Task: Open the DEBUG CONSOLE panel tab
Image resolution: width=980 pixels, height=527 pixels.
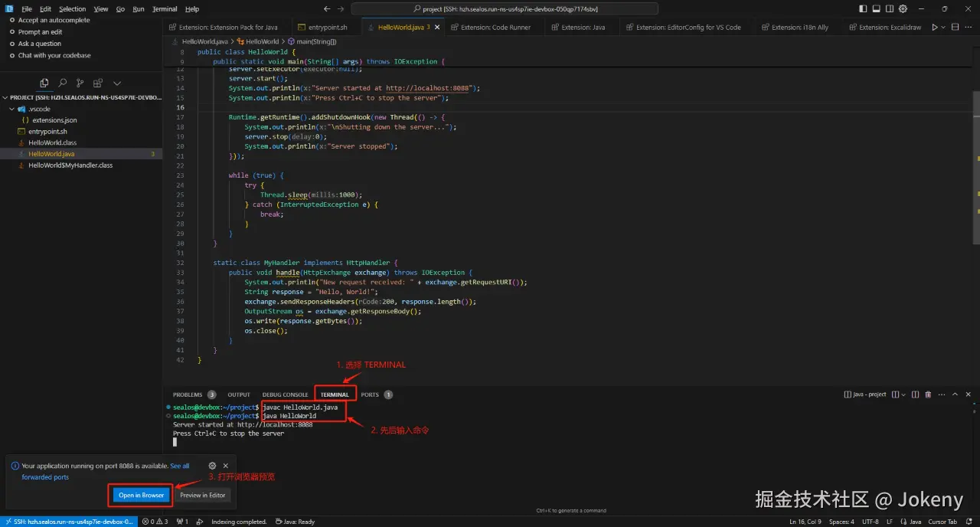Action: [x=285, y=394]
